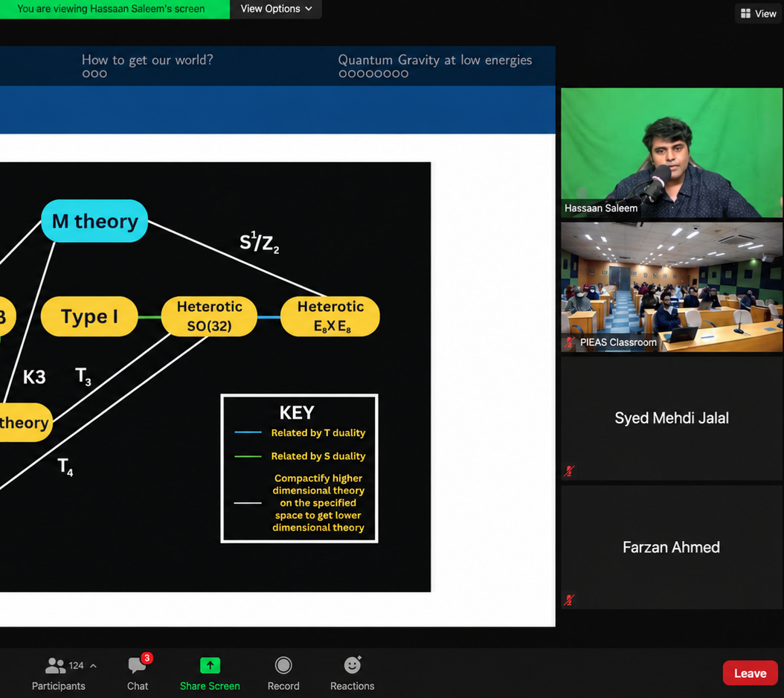Click the K3 label in diagram
This screenshot has width=784, height=698.
coord(34,377)
